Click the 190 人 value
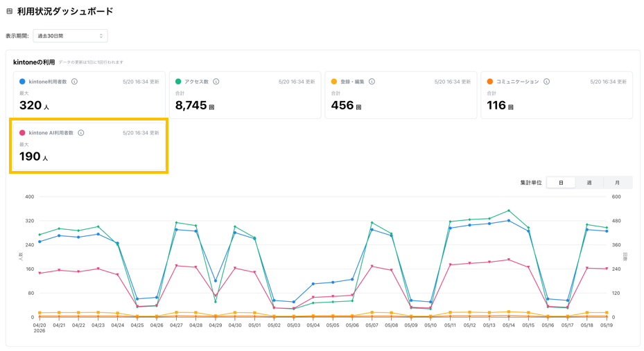 [34, 156]
